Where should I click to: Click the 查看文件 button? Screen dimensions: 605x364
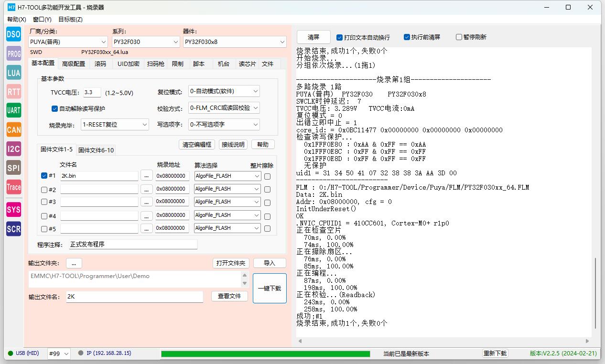coord(229,296)
